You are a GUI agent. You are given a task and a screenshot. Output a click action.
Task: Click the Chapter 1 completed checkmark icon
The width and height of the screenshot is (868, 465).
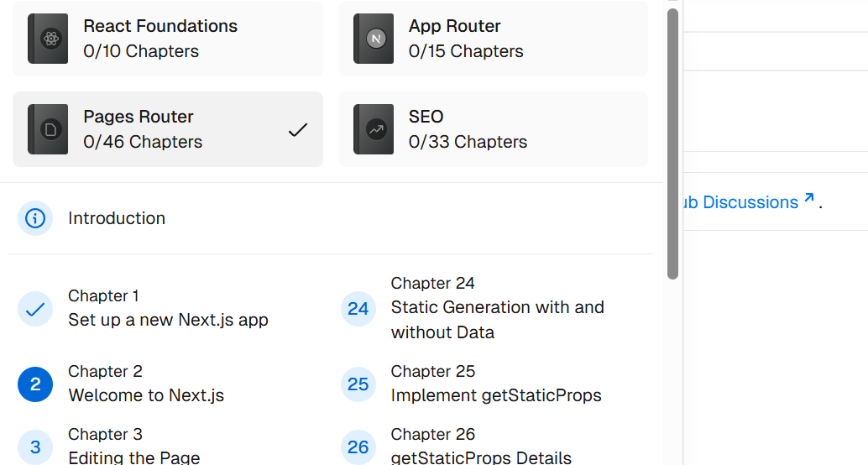(35, 309)
